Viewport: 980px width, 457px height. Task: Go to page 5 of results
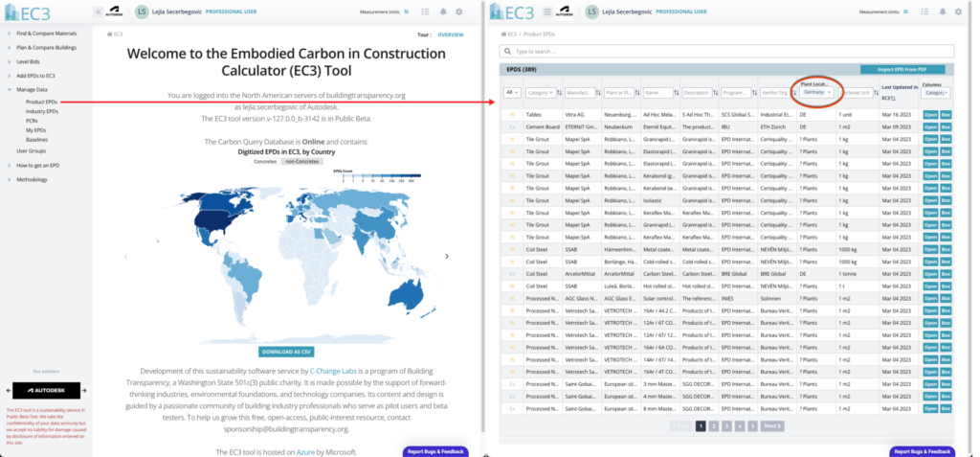click(x=752, y=425)
